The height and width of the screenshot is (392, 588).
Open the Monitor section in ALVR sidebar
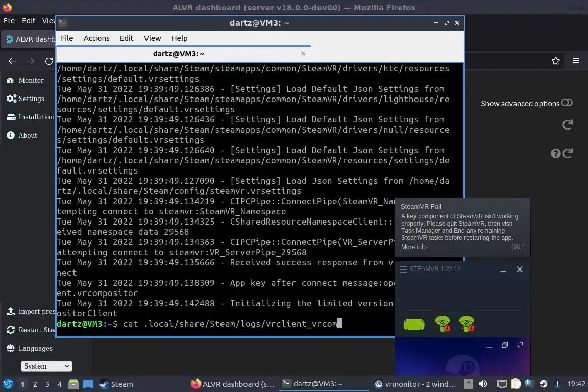25,80
